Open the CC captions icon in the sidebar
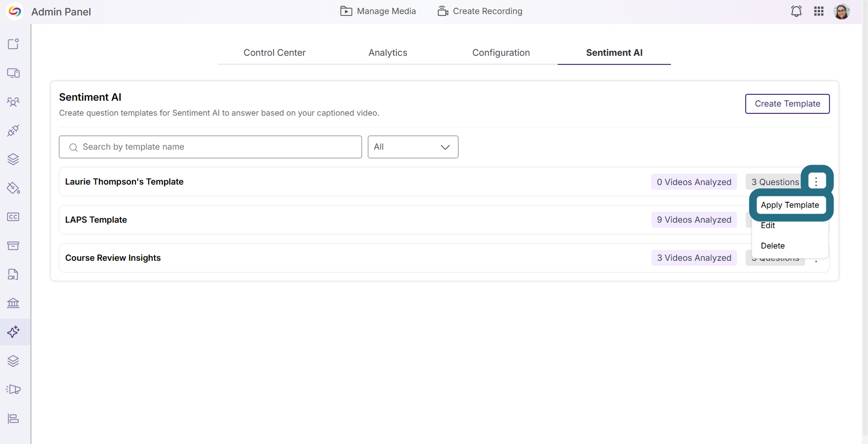The image size is (868, 444). 13,217
